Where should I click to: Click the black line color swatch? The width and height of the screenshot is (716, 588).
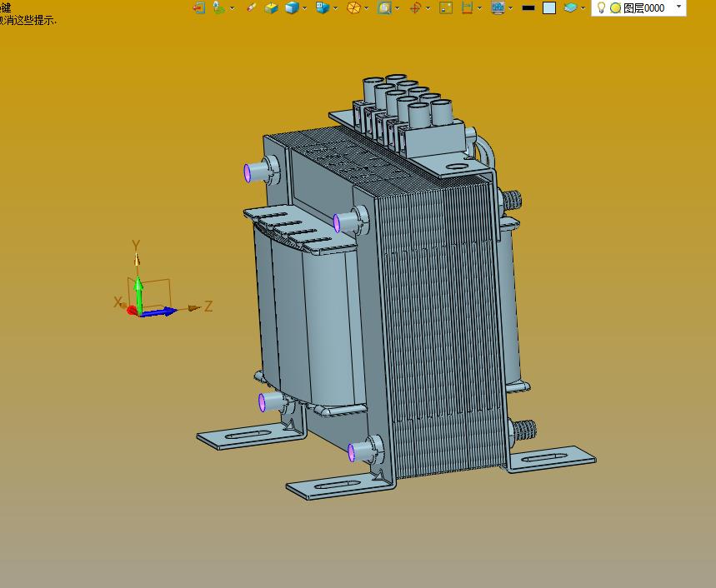(x=528, y=7)
